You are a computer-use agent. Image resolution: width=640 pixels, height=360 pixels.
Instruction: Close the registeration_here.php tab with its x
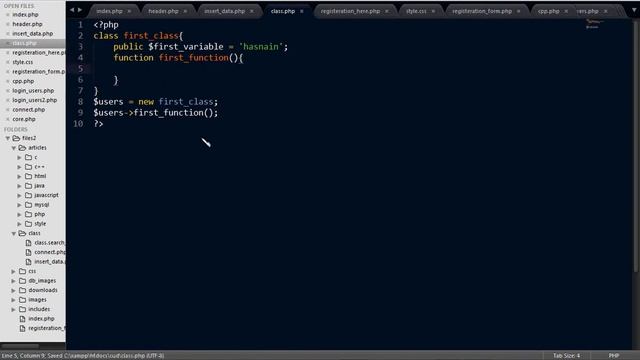(x=387, y=11)
